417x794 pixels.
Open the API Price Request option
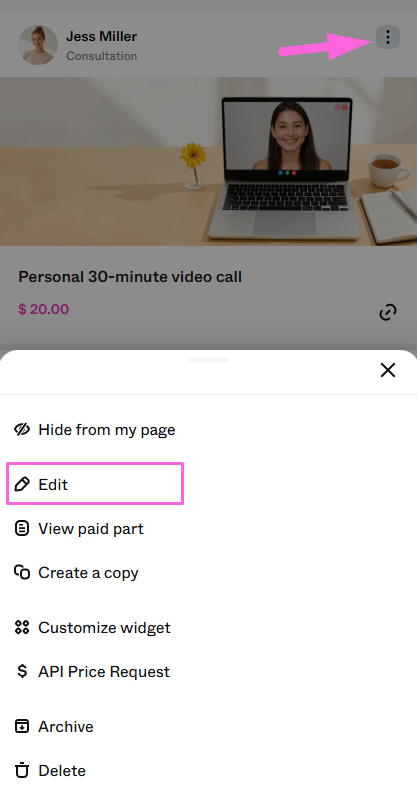pos(92,671)
